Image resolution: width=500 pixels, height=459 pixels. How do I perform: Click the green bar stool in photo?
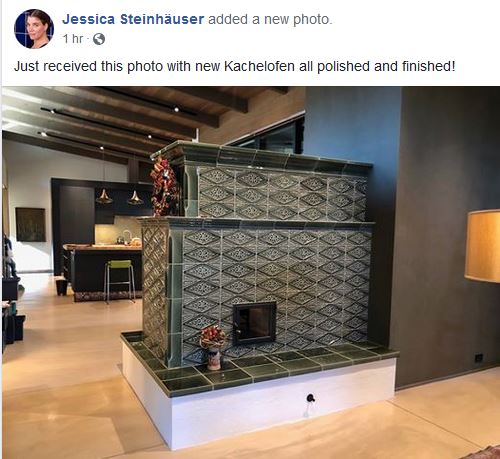120,281
